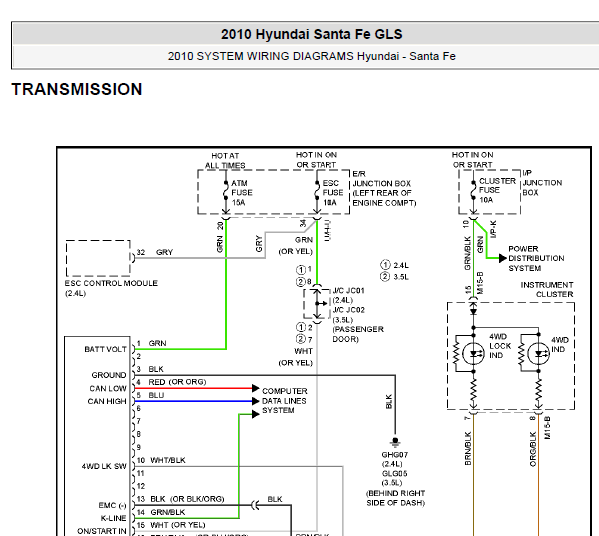
Task: Click the resistor beside the 4WD LOCK IND LED
Action: pos(455,353)
